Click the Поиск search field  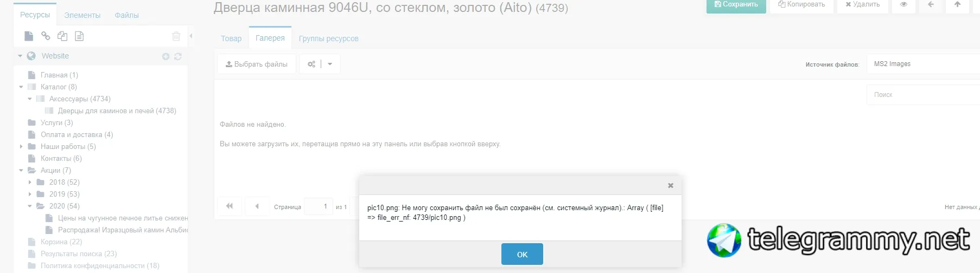pos(923,95)
